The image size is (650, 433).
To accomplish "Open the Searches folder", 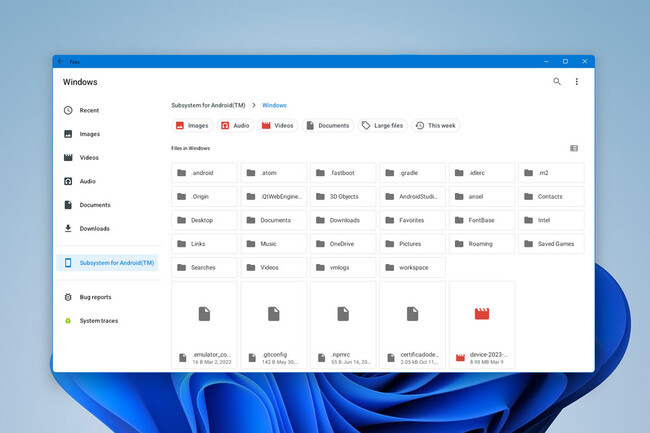I will [204, 267].
